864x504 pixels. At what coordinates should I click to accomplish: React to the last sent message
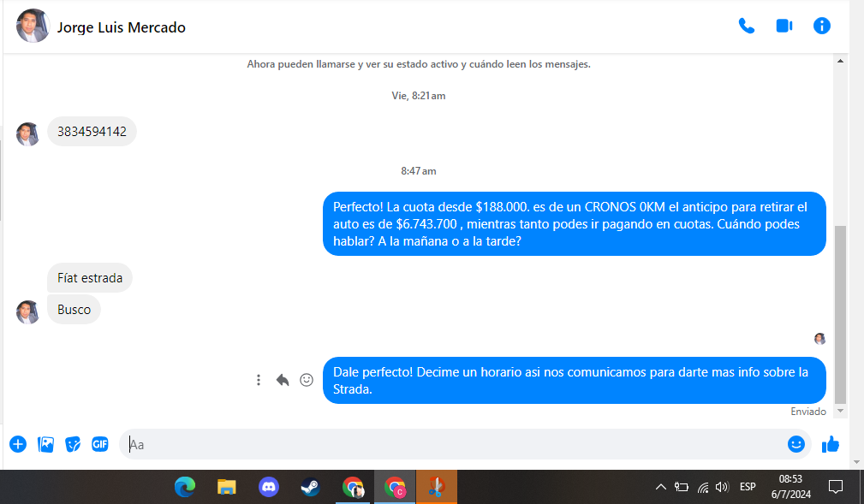click(307, 380)
